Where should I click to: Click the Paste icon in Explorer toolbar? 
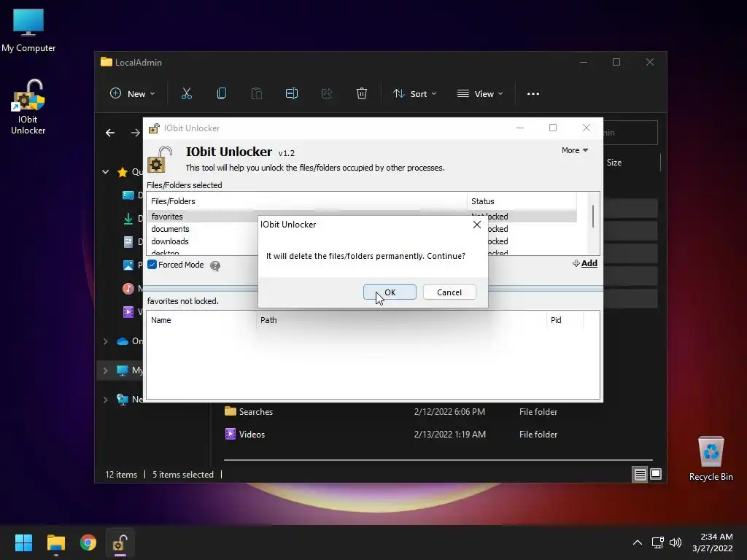[257, 94]
